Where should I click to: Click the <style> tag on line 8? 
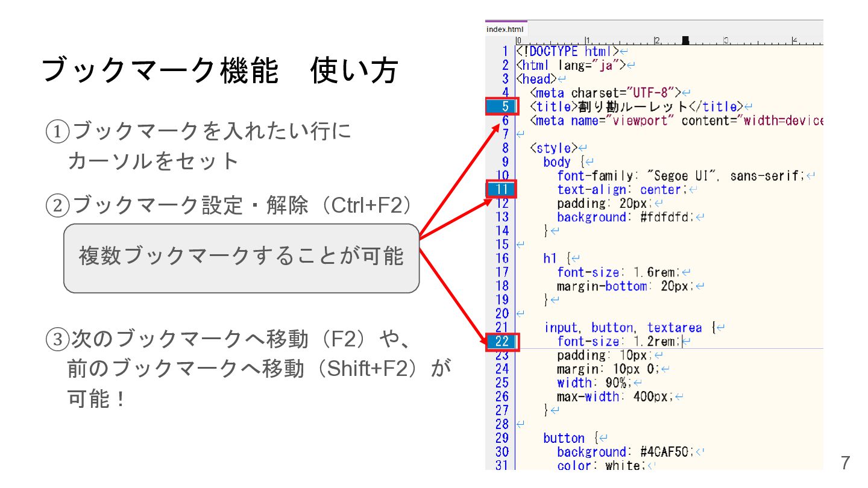pos(558,148)
